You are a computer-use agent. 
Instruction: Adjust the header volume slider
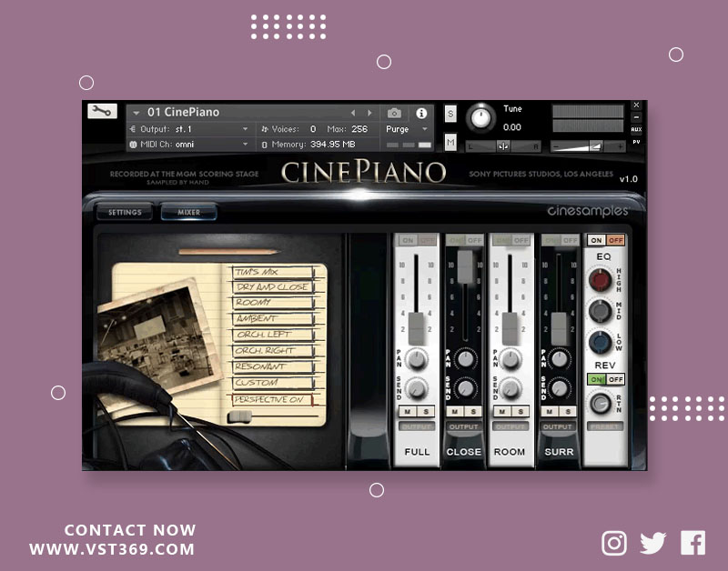click(x=588, y=146)
